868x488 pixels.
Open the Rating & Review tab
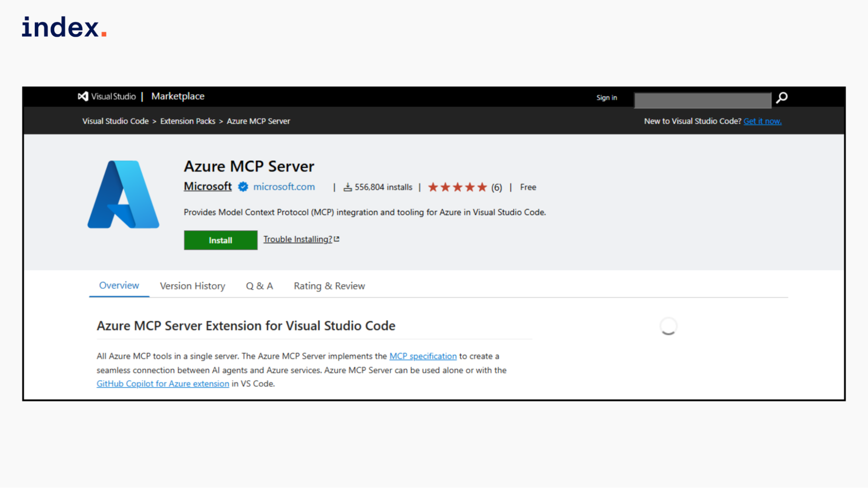pos(329,286)
